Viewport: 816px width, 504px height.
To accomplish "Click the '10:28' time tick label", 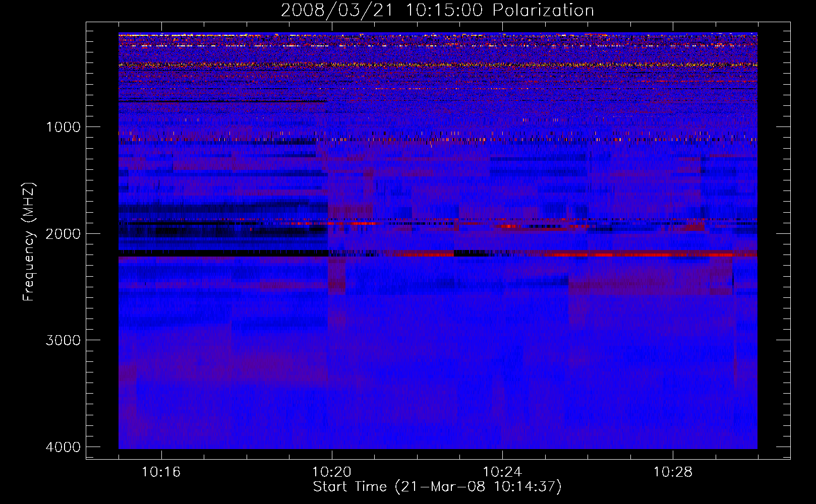I will click(x=673, y=472).
